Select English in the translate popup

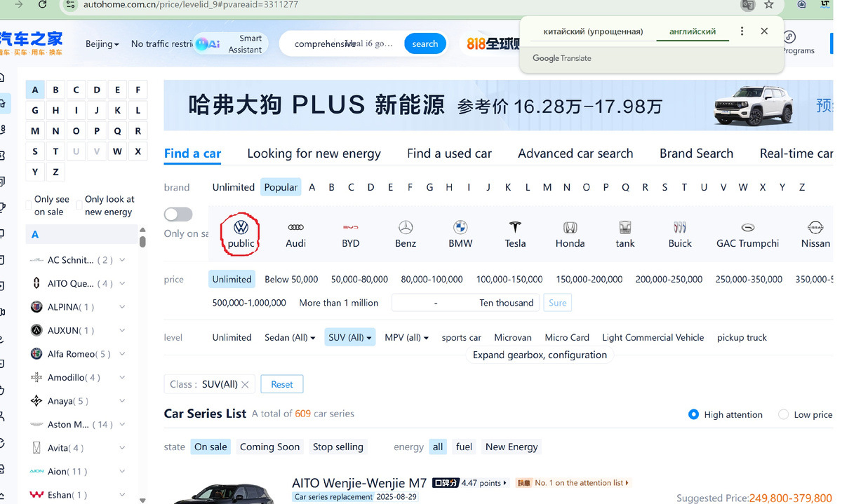[693, 32]
